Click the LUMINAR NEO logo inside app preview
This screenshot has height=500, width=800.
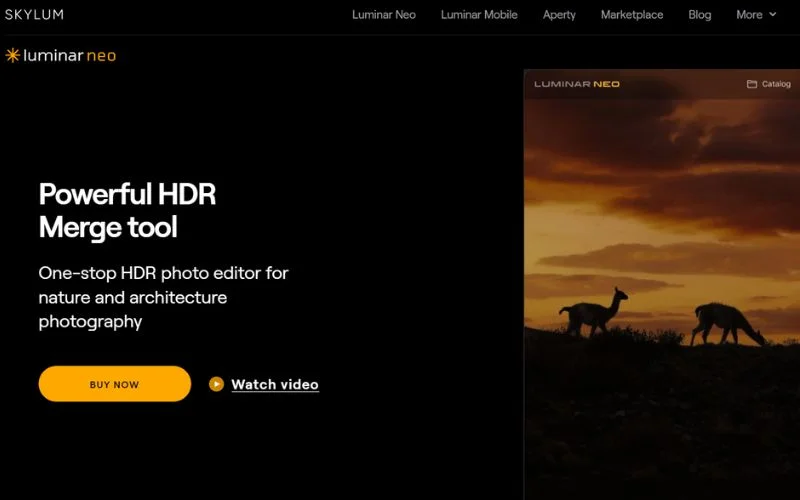click(577, 84)
